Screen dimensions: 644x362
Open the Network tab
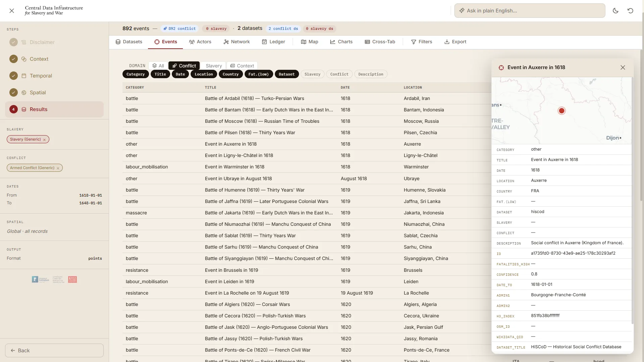(x=237, y=42)
